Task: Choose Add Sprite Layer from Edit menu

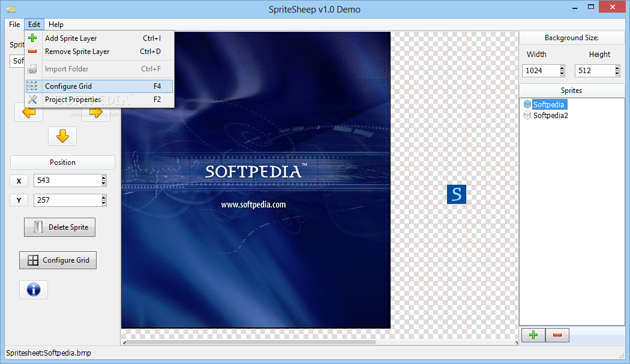Action: (x=99, y=38)
